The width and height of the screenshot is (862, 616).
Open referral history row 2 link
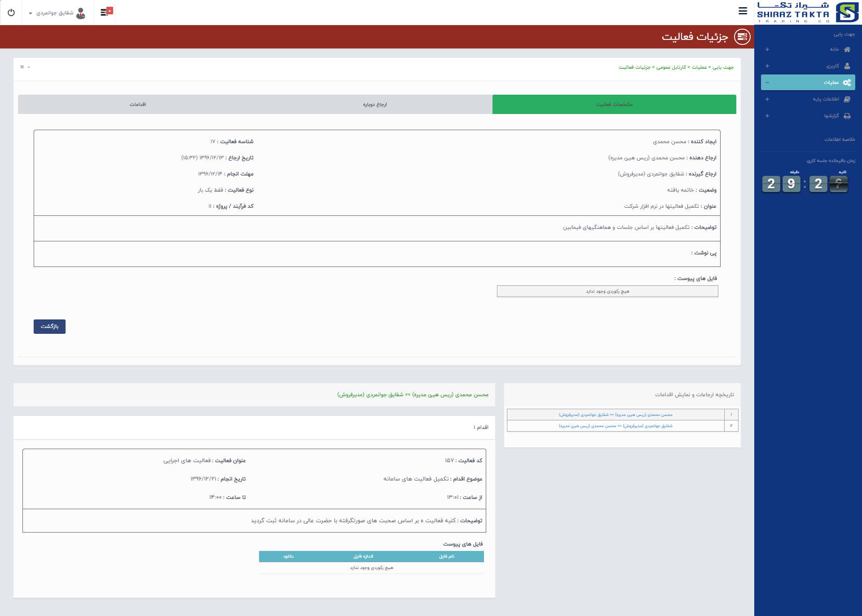tap(616, 426)
